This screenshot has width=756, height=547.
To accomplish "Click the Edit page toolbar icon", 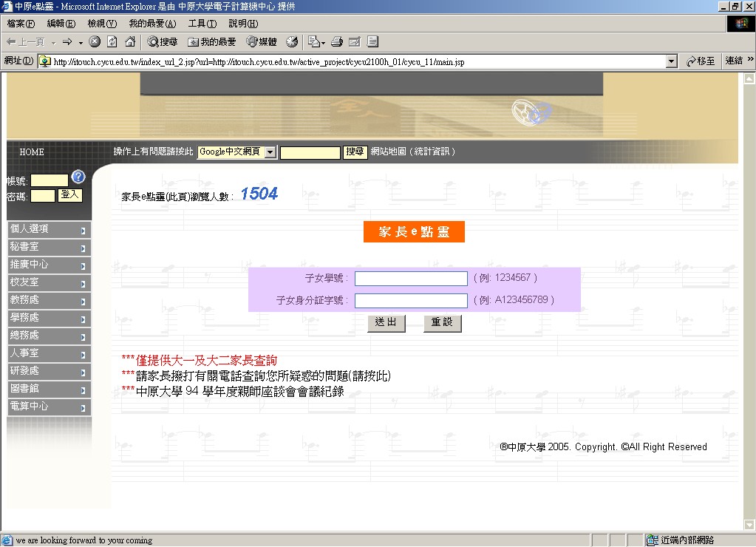I will 355,42.
